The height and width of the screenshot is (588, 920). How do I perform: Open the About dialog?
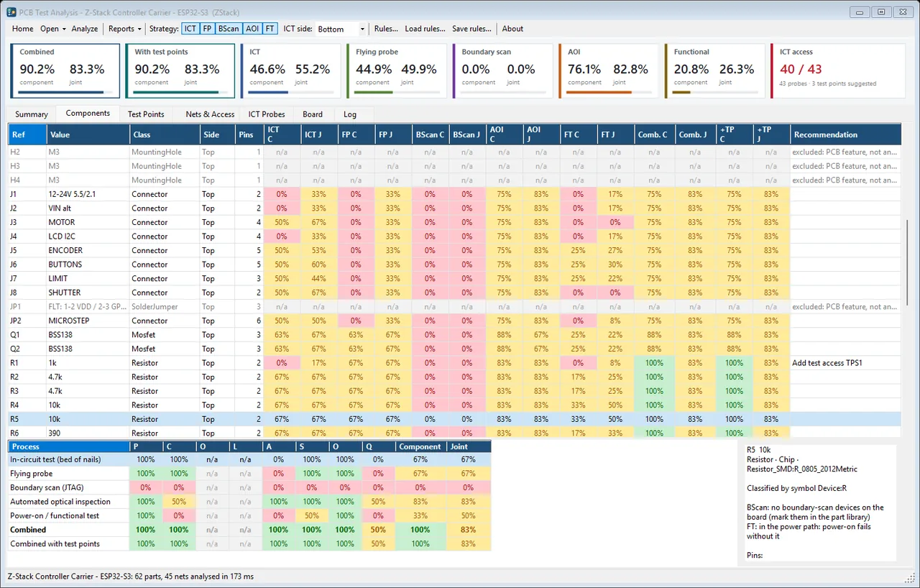[x=512, y=29]
